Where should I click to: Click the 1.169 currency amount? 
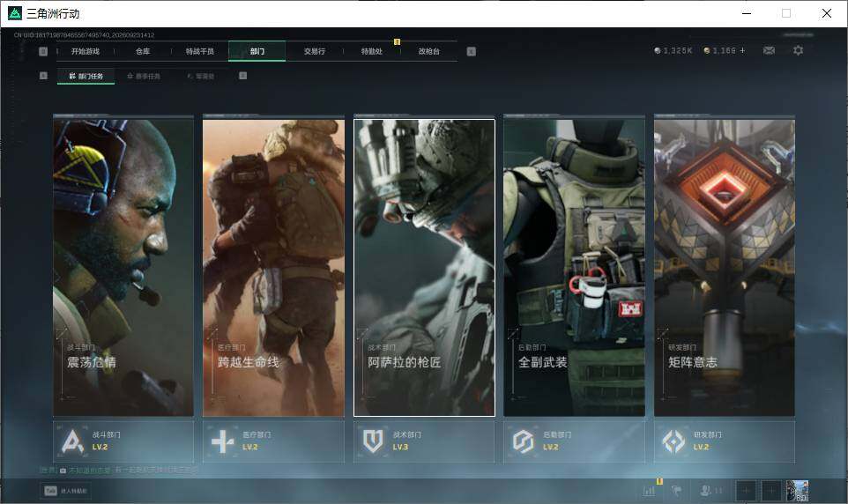tap(725, 50)
